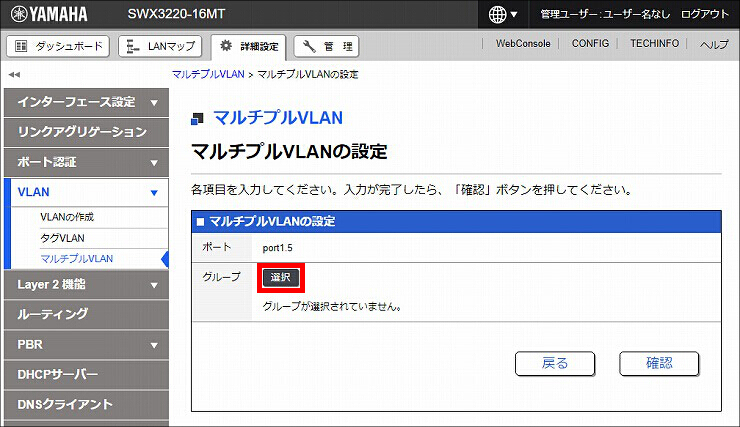
Task: Open DNSクライアント menu
Action: (x=86, y=404)
